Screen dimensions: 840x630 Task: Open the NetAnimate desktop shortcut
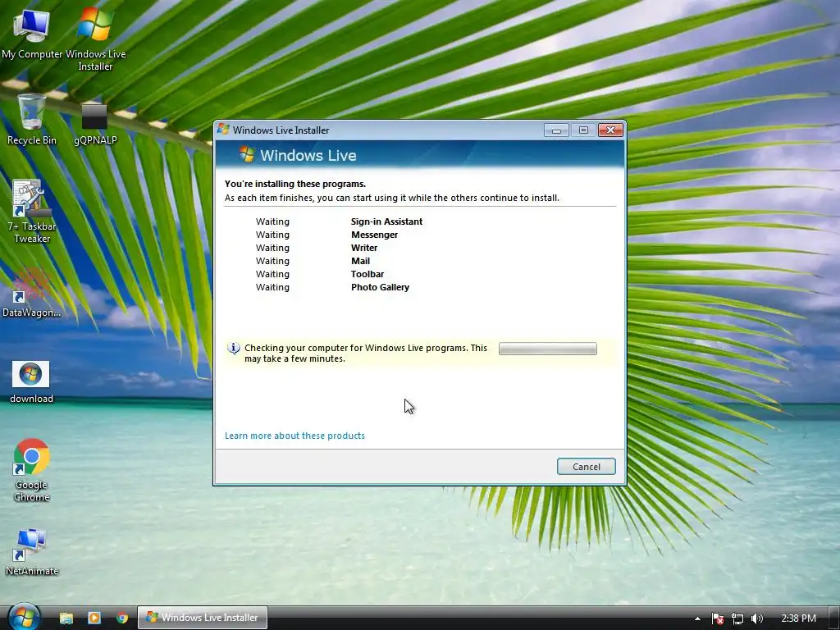[32, 552]
